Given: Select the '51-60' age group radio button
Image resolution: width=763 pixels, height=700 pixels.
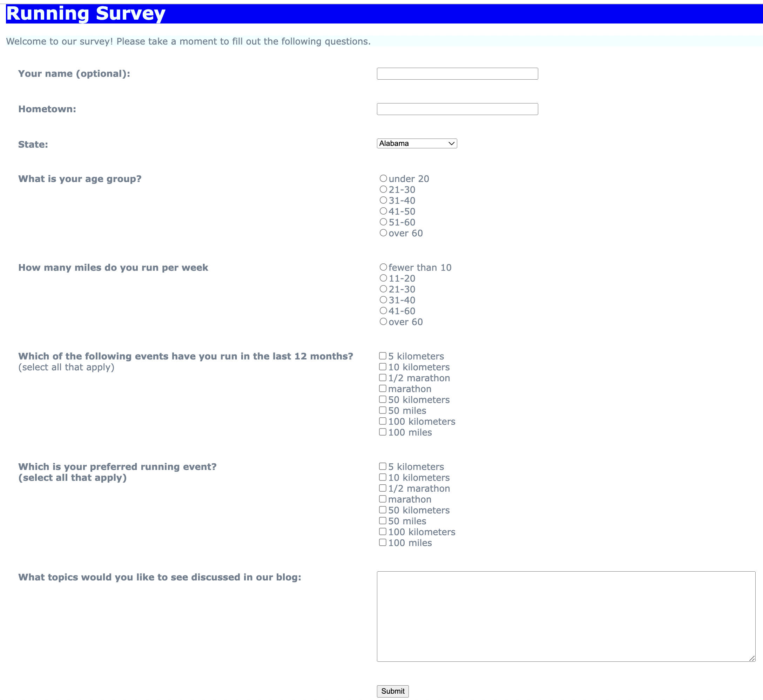Looking at the screenshot, I should [x=382, y=222].
